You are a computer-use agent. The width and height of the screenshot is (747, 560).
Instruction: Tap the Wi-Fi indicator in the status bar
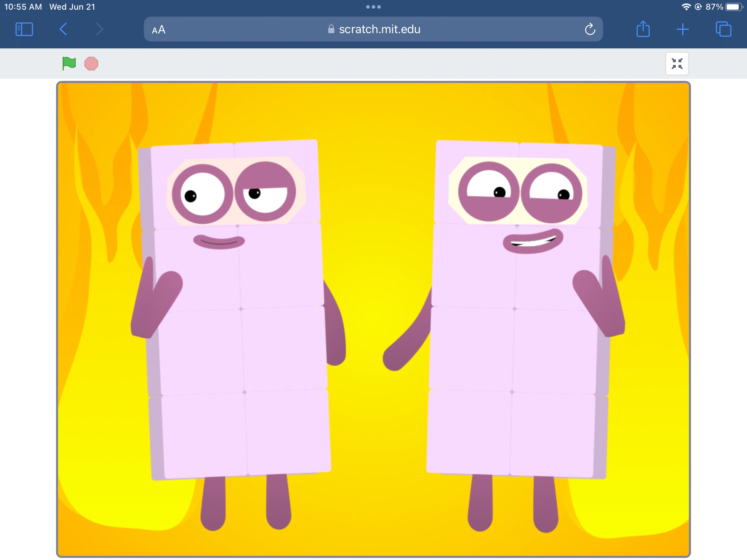(x=686, y=6)
